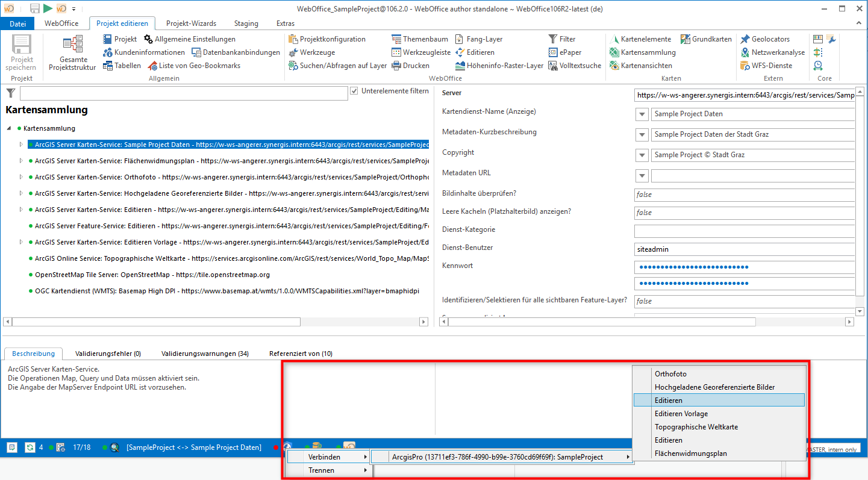Click the WFS-Dienste icon
Viewport: 868px width, 480px height.
745,65
